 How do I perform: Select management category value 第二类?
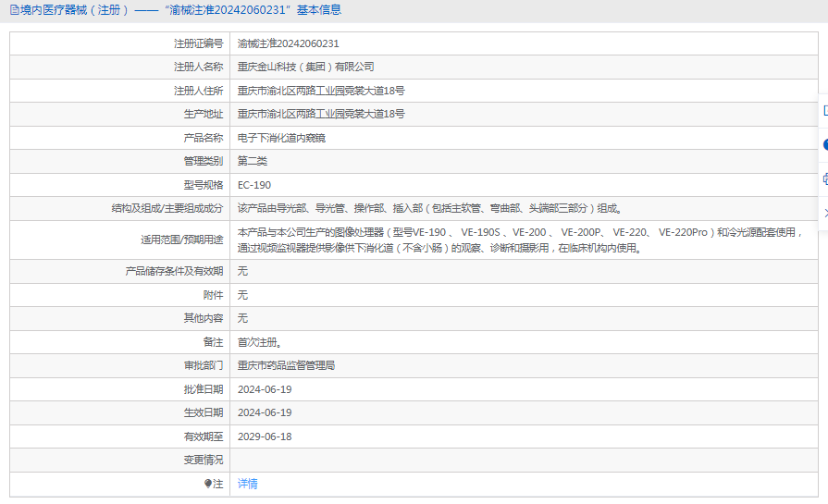pos(253,161)
